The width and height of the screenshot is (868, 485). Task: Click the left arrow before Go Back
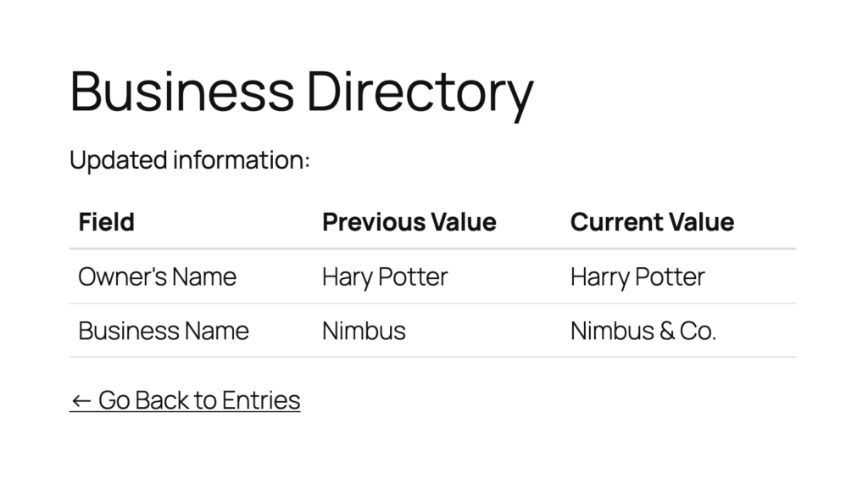click(x=81, y=401)
